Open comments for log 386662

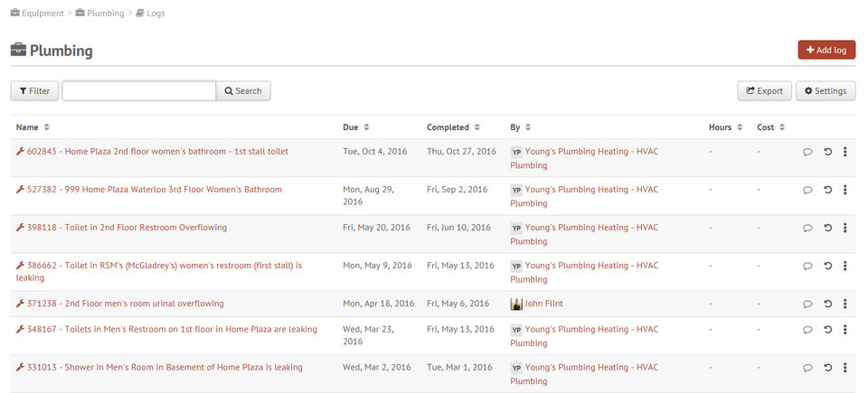coord(807,266)
